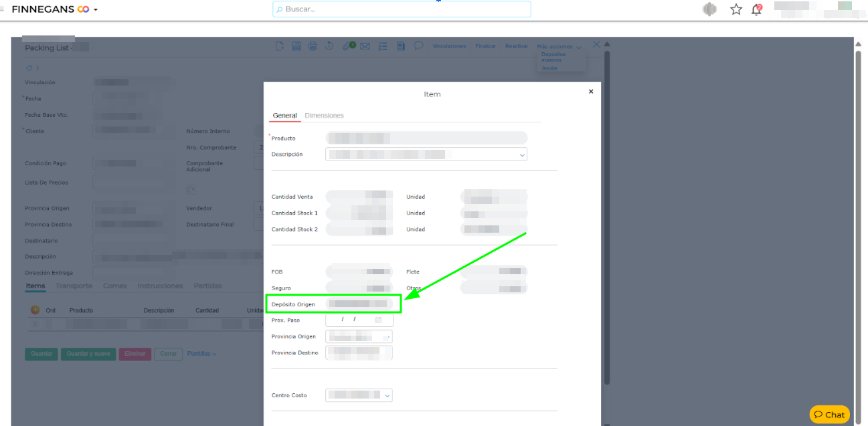Click the Producto field in Item dialog
868x426 pixels.
click(426, 138)
